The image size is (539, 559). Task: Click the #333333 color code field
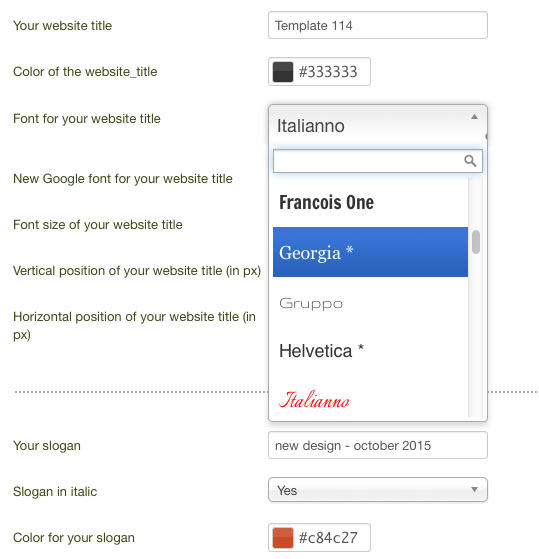pos(319,72)
